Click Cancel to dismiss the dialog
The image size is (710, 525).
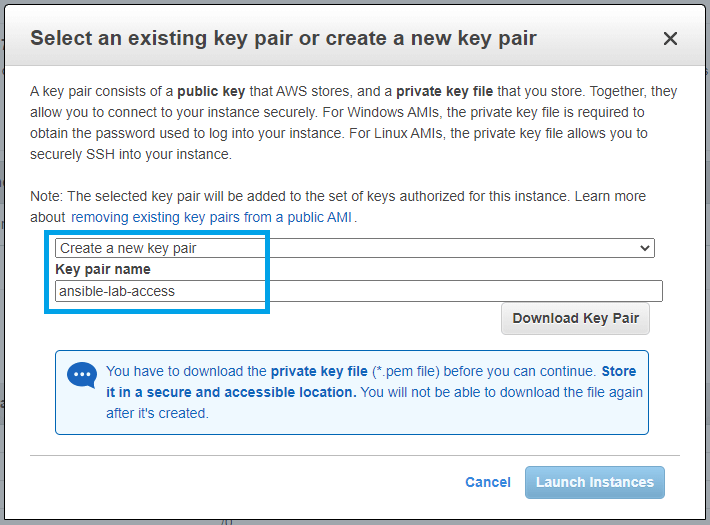[488, 482]
